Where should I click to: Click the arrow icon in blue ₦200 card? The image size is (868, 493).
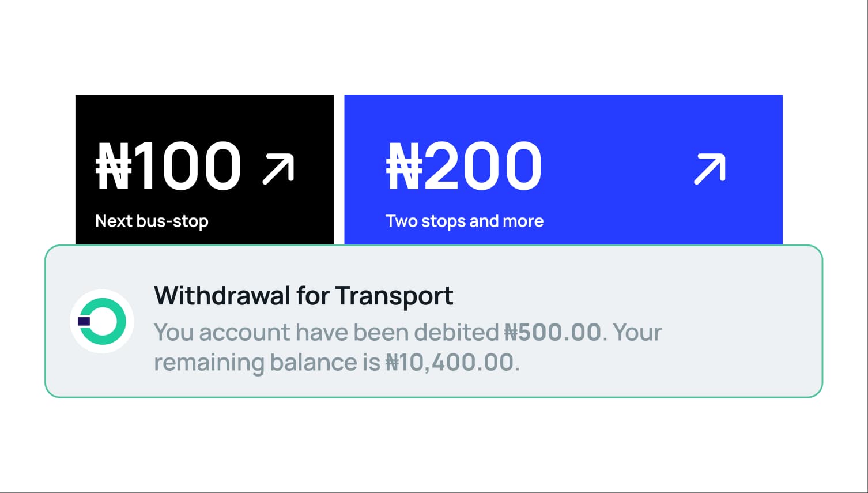[x=710, y=168]
